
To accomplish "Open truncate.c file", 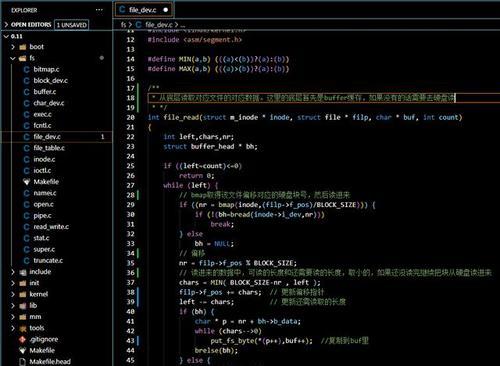I will click(48, 260).
